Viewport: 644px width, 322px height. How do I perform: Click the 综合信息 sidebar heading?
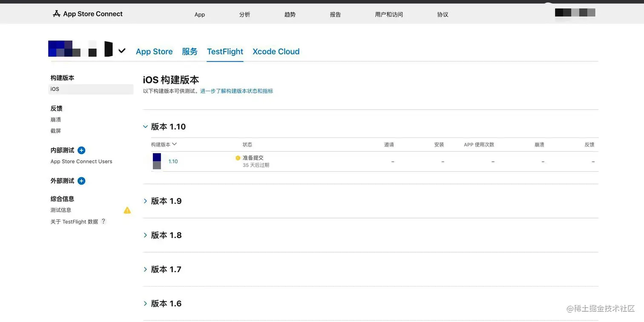coord(62,199)
